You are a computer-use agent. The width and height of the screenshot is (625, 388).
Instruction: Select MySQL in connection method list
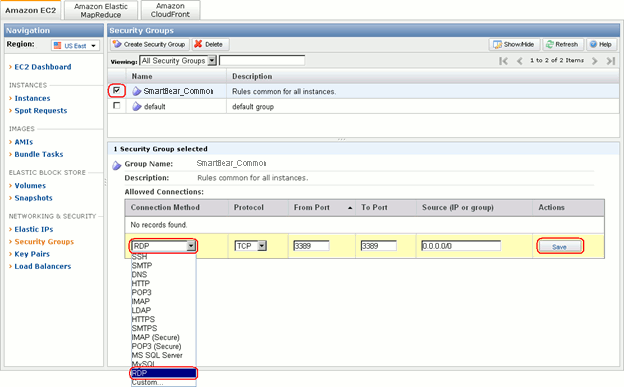click(163, 364)
